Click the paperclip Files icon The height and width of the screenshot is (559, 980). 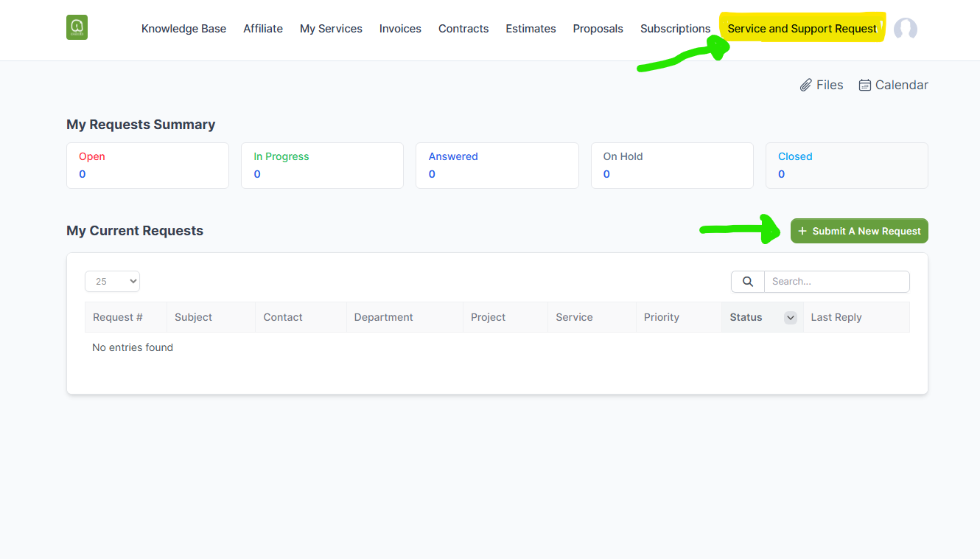[806, 86]
